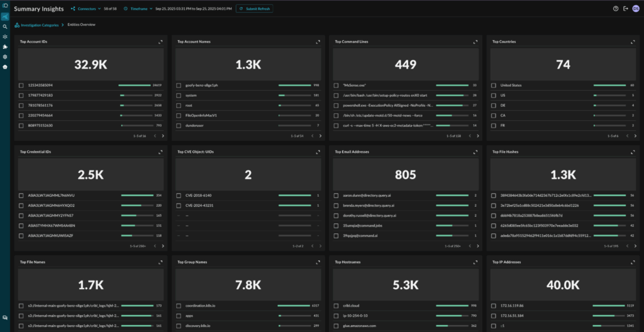644x332 pixels.
Task: Open the Timeframe dropdown
Action: click(139, 9)
